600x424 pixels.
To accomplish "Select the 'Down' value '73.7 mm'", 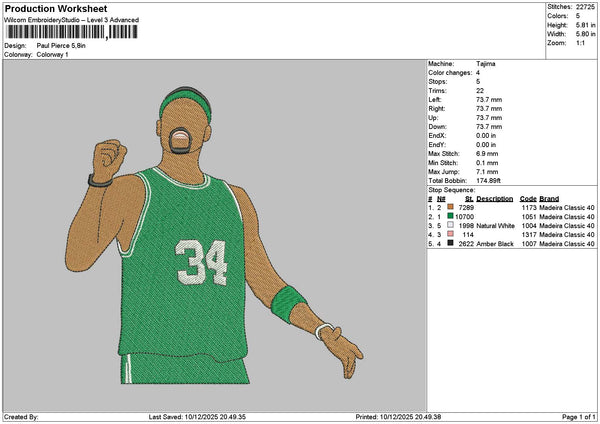I will 489,127.
